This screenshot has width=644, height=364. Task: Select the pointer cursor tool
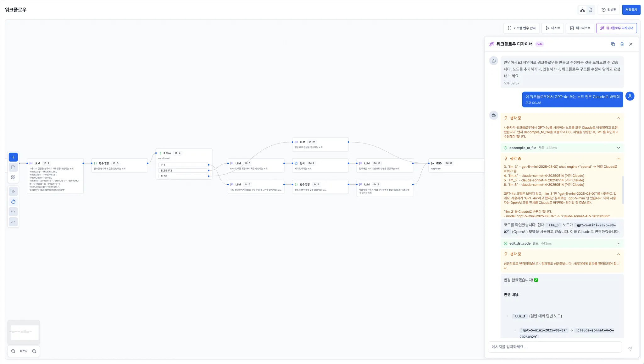13,192
